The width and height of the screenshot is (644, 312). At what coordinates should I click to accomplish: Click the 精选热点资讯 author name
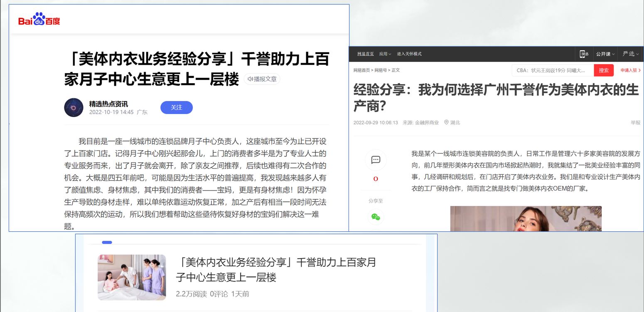[108, 104]
